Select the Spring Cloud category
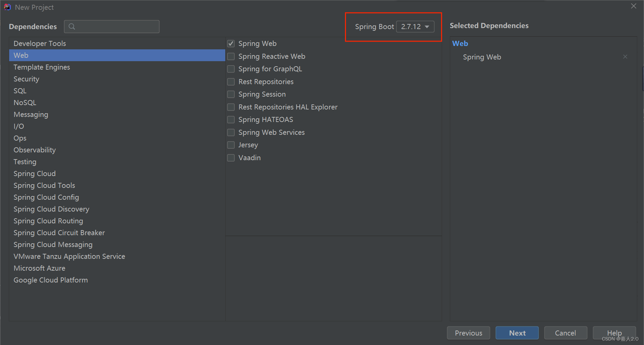The width and height of the screenshot is (644, 345). pos(117,173)
